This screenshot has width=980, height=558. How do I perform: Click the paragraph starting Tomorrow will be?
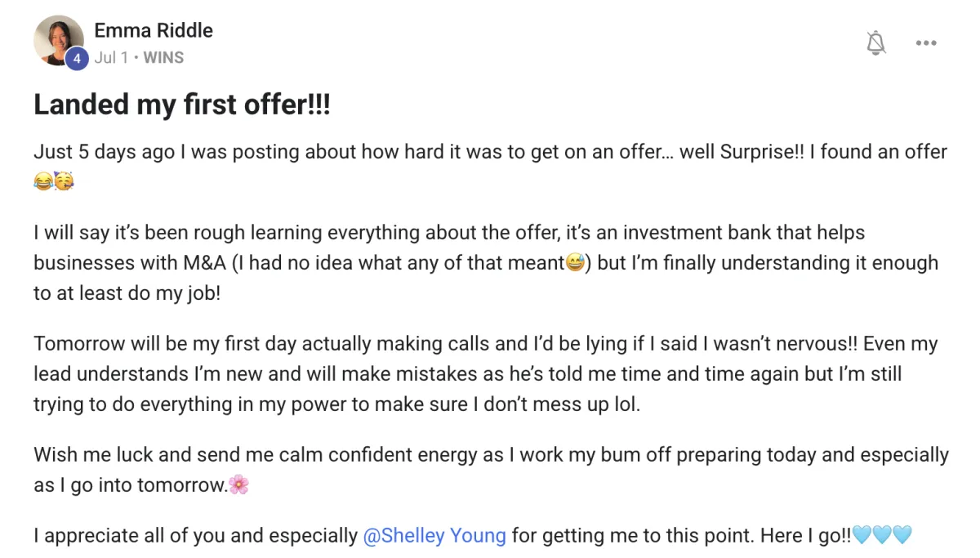486,374
